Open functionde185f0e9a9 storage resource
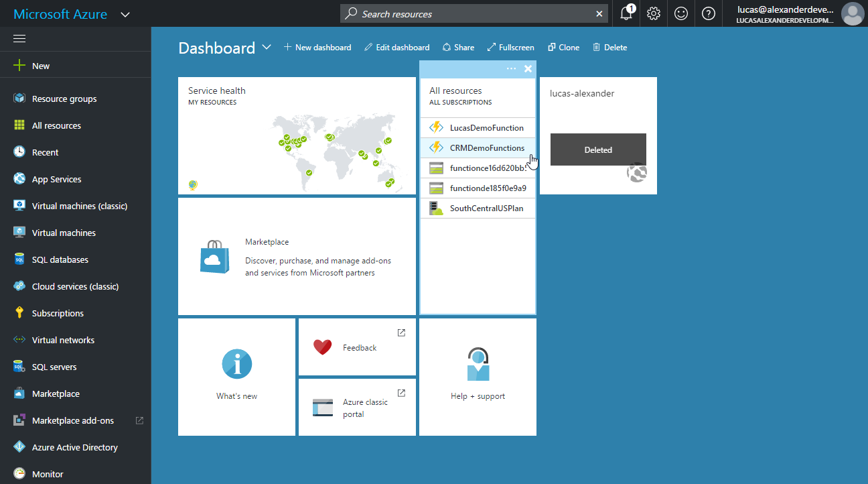This screenshot has width=868, height=484. pyautogui.click(x=478, y=188)
